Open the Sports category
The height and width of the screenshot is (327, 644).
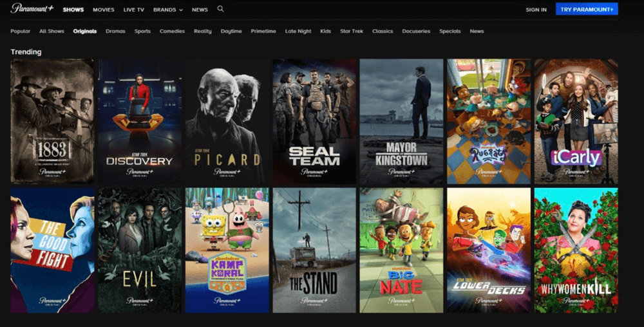pos(142,31)
